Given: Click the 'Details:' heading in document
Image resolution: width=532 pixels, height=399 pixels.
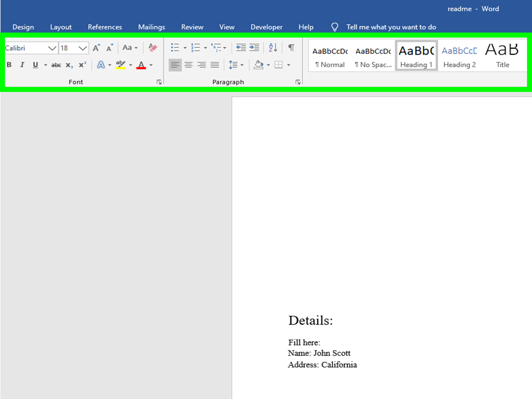Looking at the screenshot, I should (x=310, y=321).
